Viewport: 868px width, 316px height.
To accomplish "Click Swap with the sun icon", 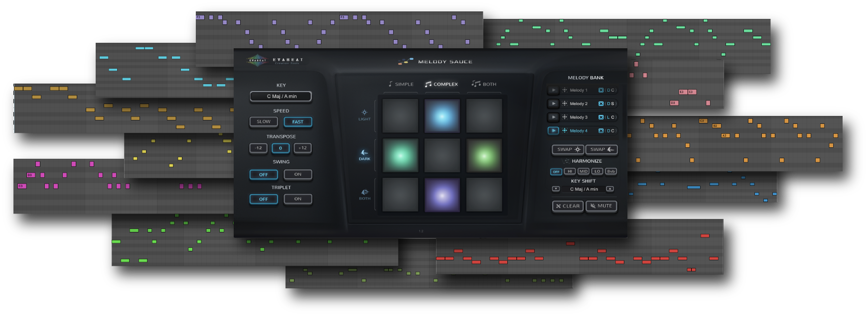I will (568, 149).
